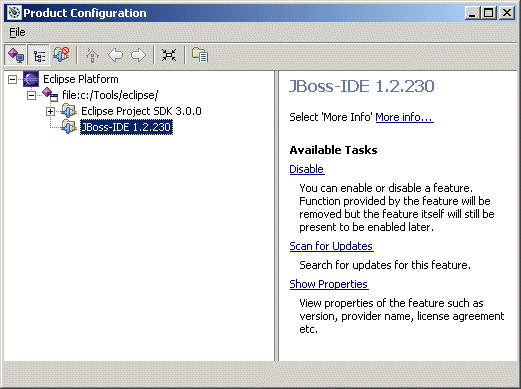Image resolution: width=521 pixels, height=389 pixels.
Task: Select the file:c:/Tools/eclipse/ site item
Action: pos(110,95)
